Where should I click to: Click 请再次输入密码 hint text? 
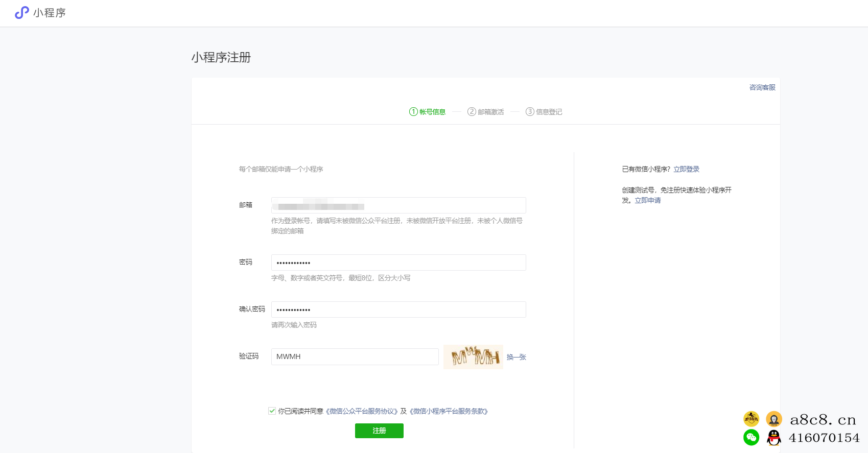point(294,325)
